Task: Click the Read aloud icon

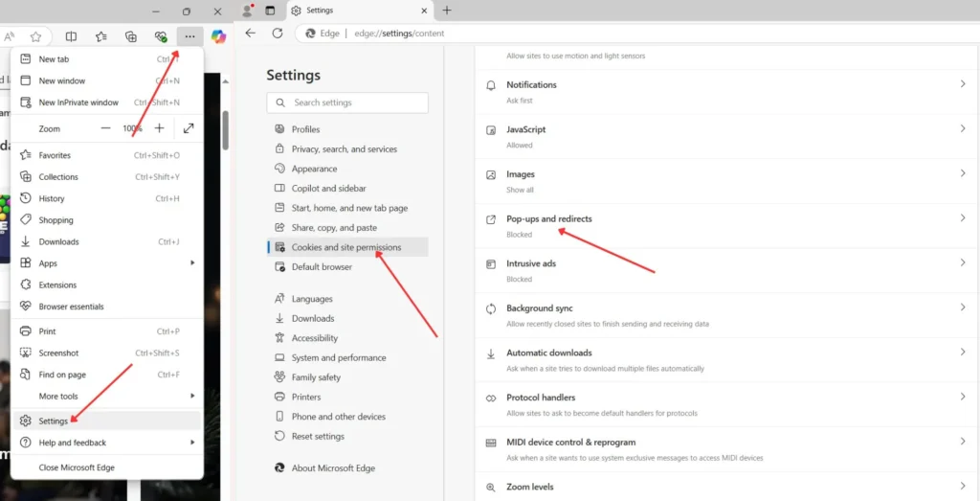Action: point(10,37)
